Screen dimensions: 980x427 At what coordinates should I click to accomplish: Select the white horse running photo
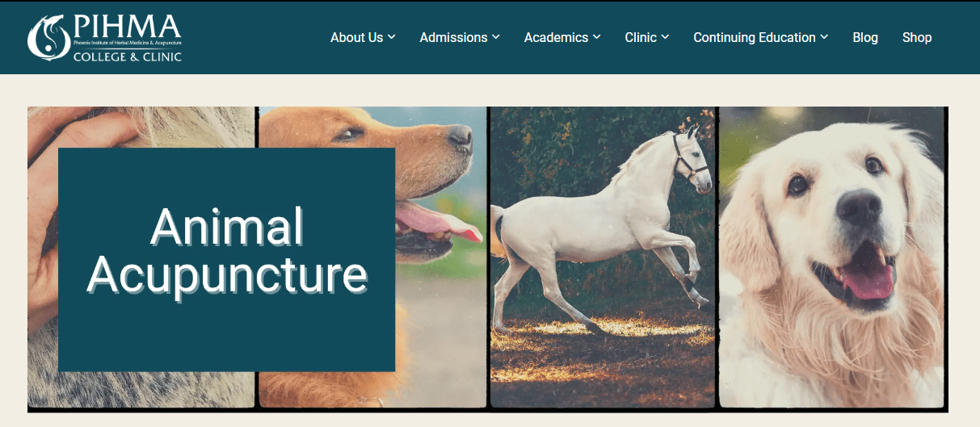click(603, 257)
